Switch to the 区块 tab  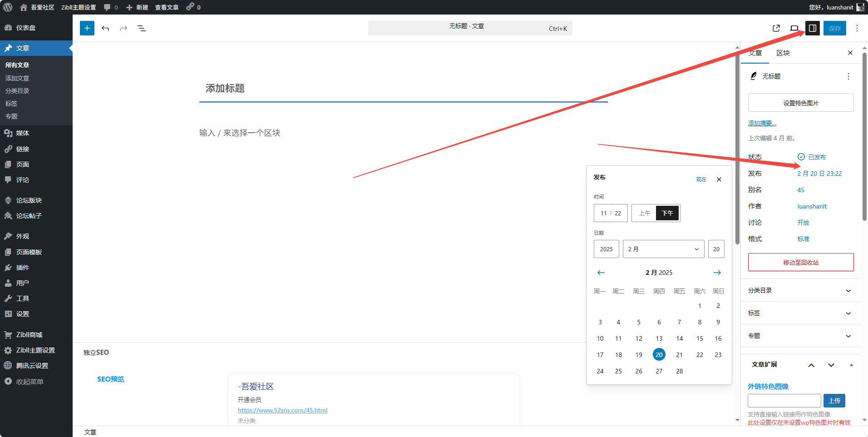click(783, 53)
